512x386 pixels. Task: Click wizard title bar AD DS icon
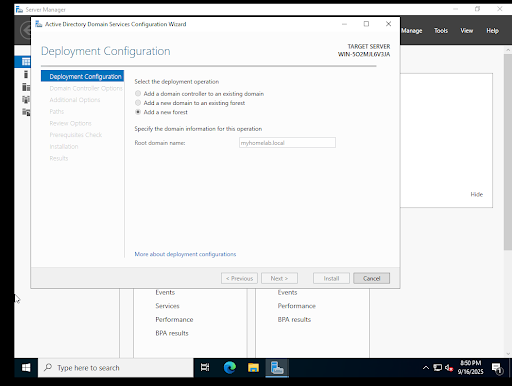[39, 24]
